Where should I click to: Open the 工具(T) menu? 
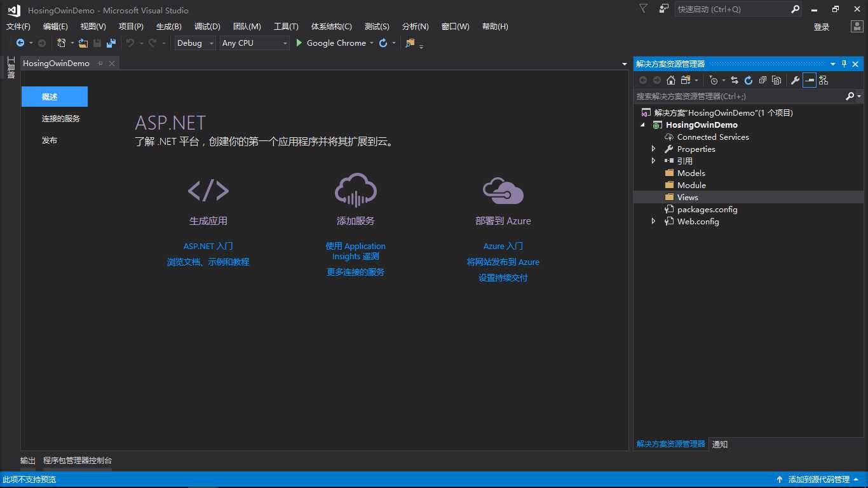pyautogui.click(x=286, y=27)
